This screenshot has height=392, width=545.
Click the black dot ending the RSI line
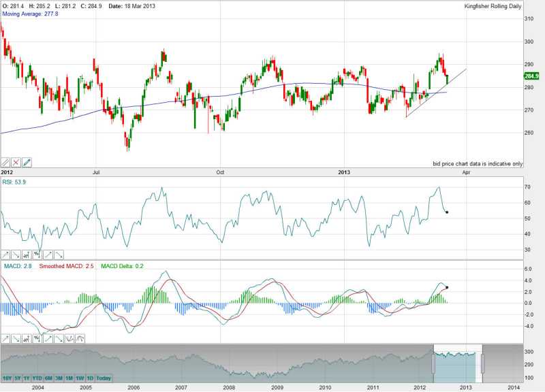pyautogui.click(x=447, y=212)
